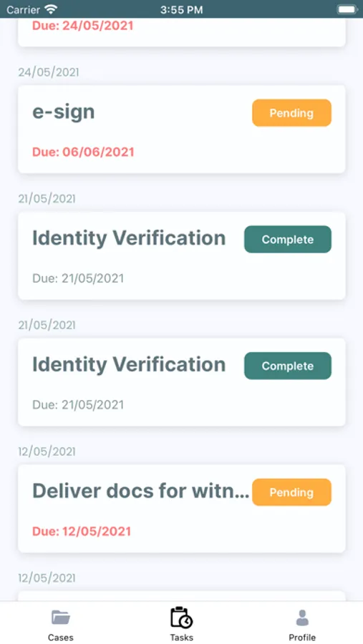Tap the Wi-Fi icon in status bar
Image resolution: width=363 pixels, height=644 pixels.
point(51,9)
